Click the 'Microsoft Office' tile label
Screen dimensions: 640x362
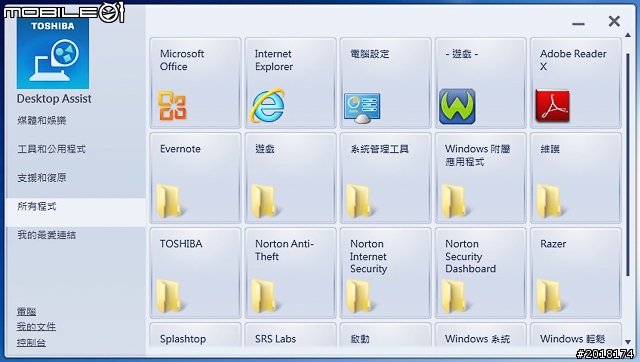[182, 60]
